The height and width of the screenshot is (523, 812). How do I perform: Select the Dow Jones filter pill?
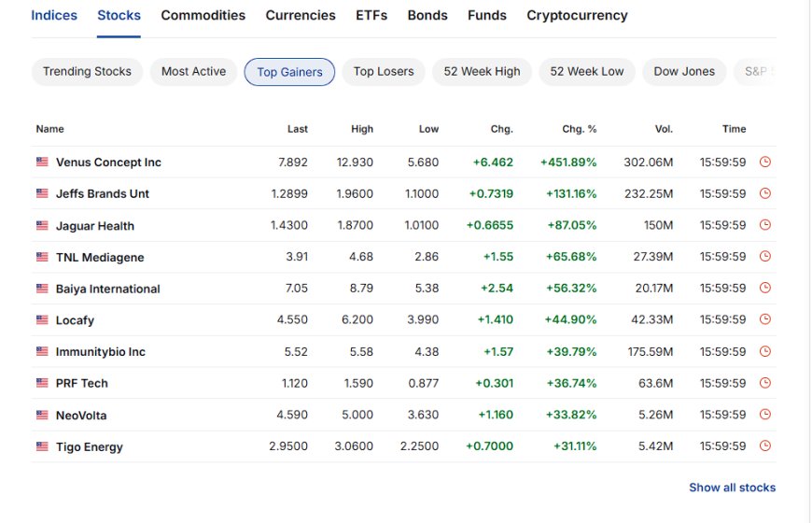pos(684,72)
